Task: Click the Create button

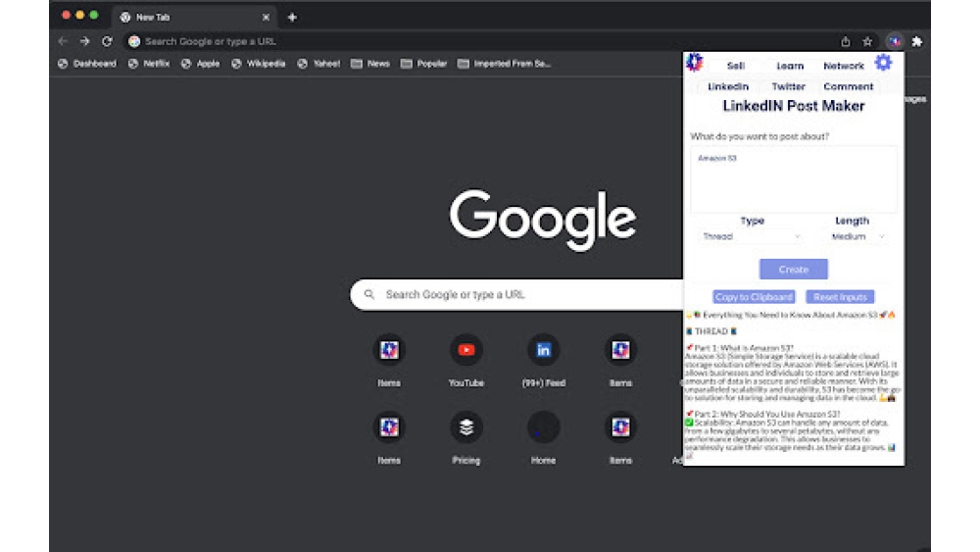Action: (x=793, y=270)
